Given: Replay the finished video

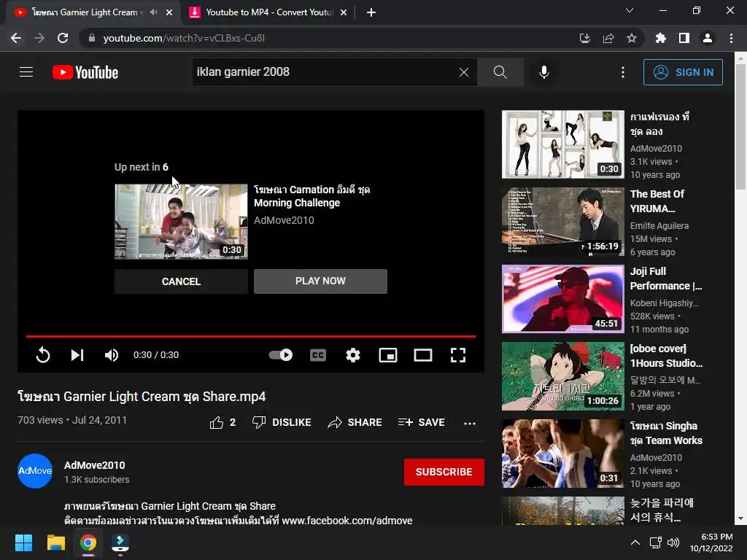Looking at the screenshot, I should click(43, 355).
